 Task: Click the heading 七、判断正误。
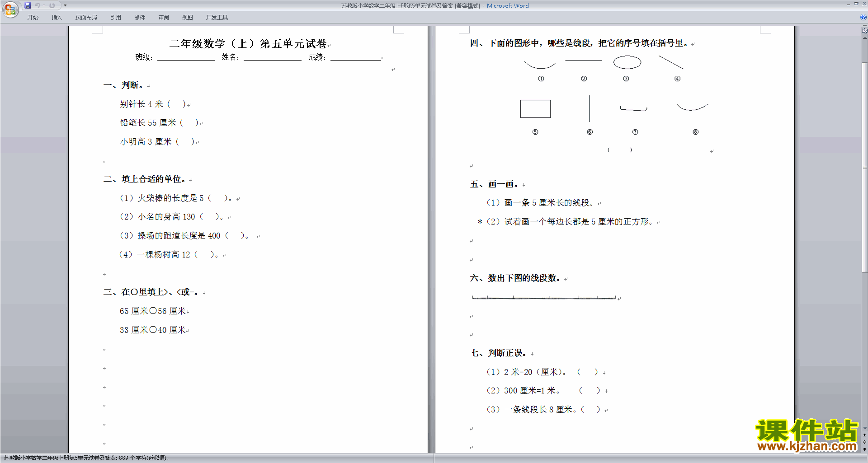[x=499, y=353]
